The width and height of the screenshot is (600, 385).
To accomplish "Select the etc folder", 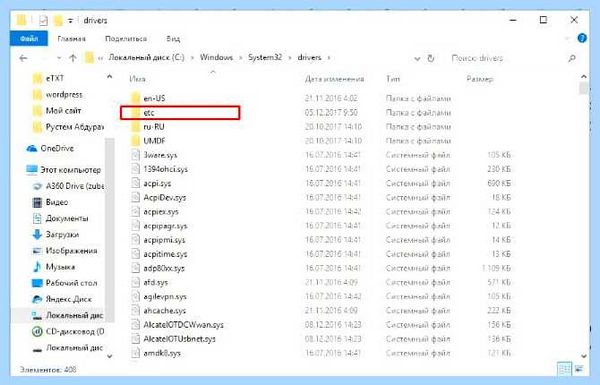I will click(180, 113).
